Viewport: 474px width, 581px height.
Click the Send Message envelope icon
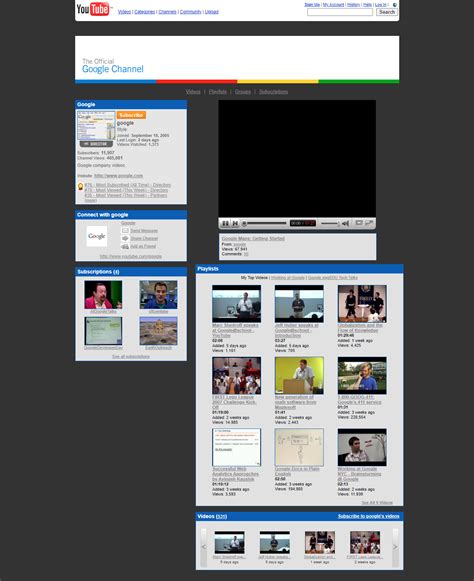tap(125, 230)
